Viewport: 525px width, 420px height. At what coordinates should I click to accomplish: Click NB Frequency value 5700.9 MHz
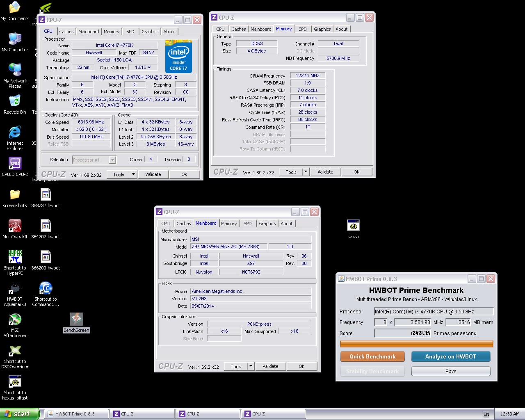338,58
